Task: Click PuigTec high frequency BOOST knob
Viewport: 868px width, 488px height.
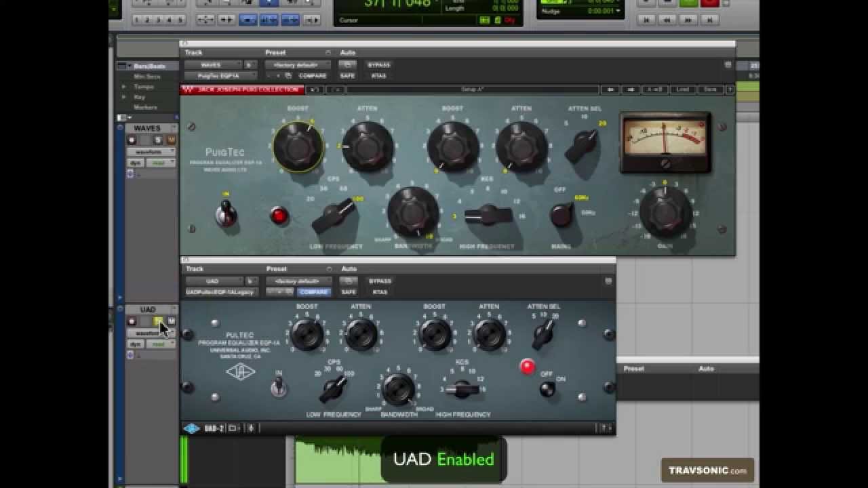Action: [x=452, y=146]
